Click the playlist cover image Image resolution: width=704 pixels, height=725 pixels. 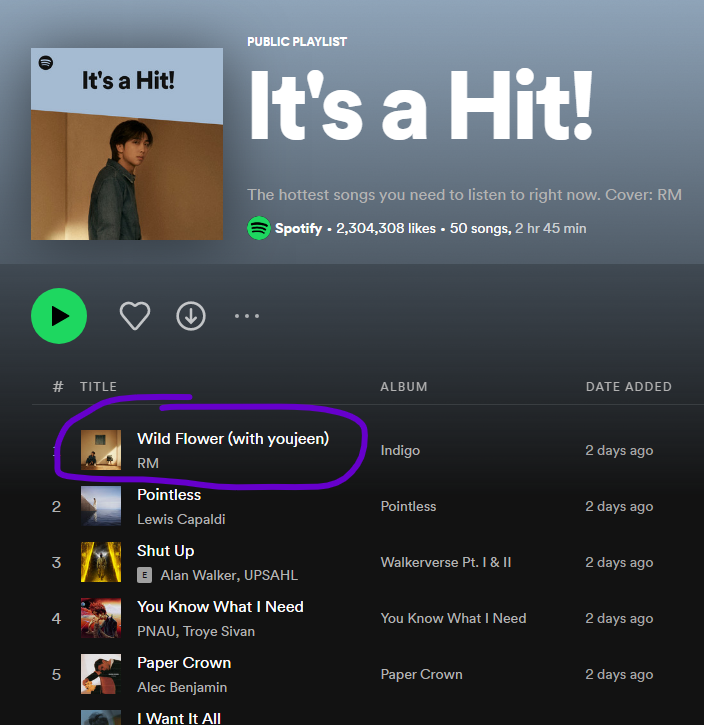(x=127, y=144)
